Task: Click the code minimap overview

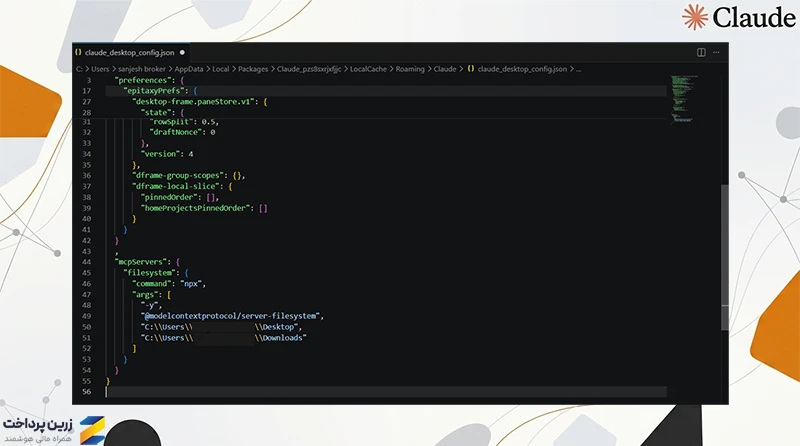Action: click(684, 98)
